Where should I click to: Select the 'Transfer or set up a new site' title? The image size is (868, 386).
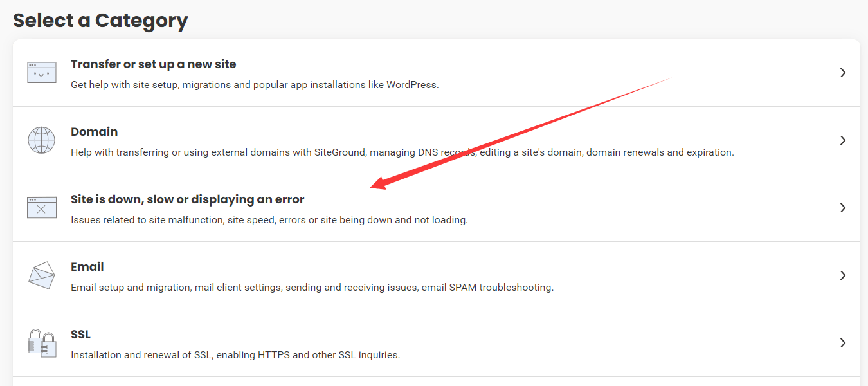click(x=153, y=64)
